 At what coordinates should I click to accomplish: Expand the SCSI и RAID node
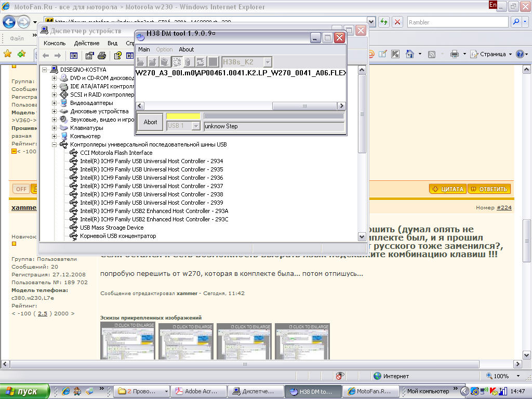click(x=54, y=95)
